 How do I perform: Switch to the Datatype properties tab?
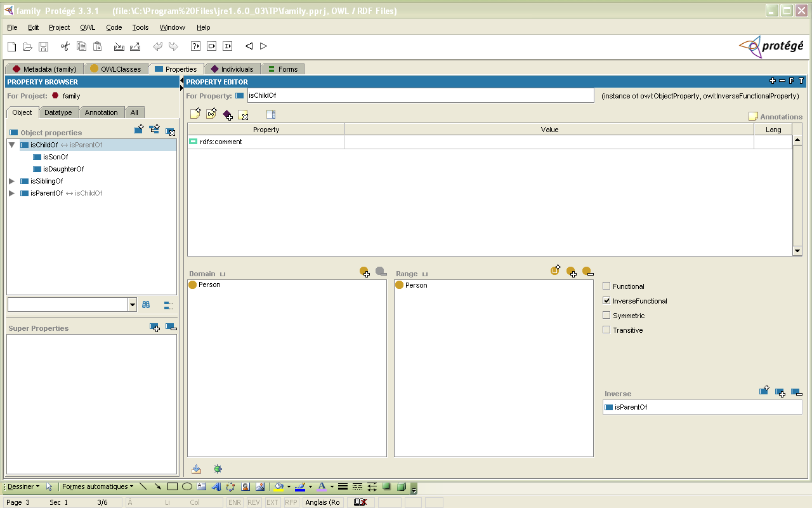(58, 112)
